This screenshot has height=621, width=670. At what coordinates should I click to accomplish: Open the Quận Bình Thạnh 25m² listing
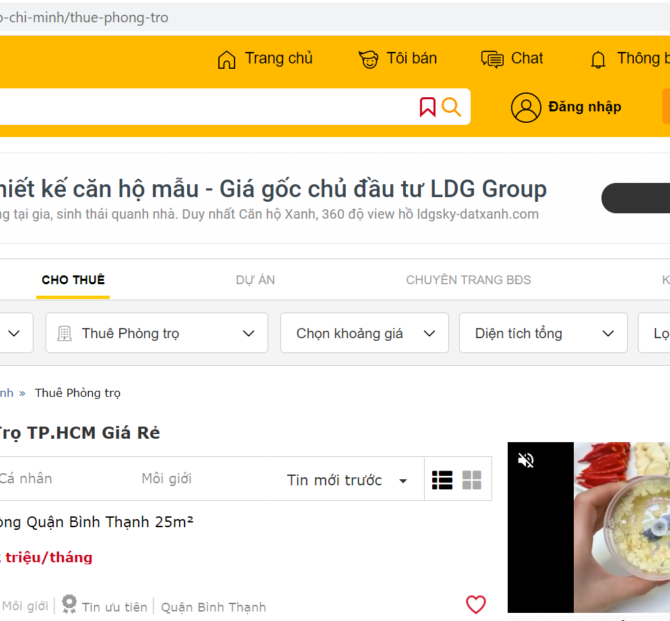[x=96, y=522]
